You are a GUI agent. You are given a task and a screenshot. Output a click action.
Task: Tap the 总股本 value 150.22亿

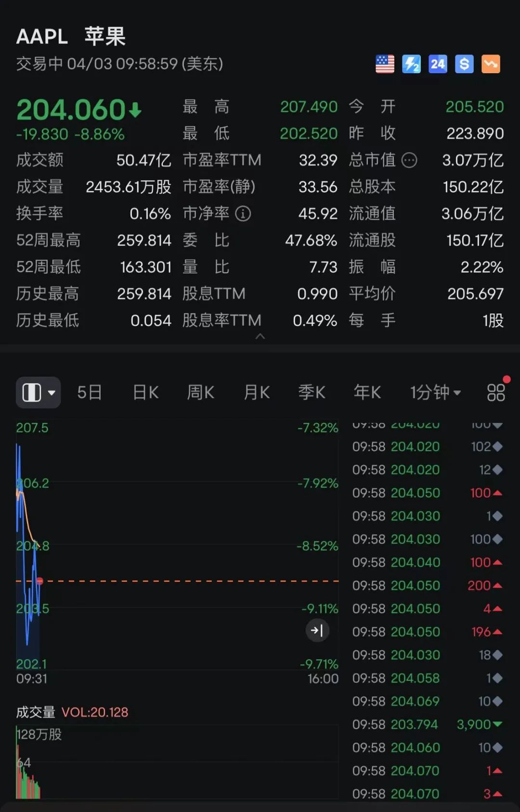click(473, 187)
